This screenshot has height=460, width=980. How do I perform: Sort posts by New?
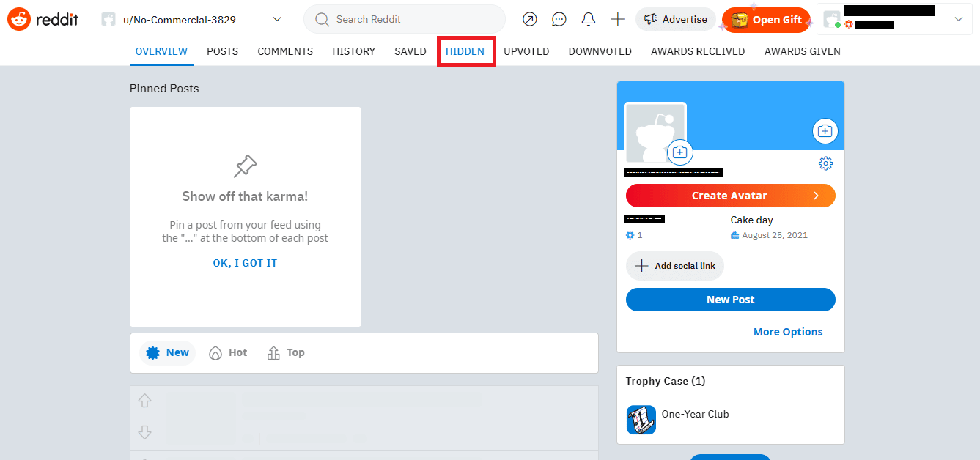click(168, 352)
